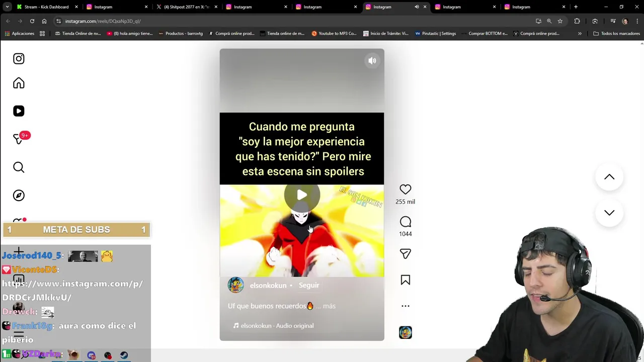The height and width of the screenshot is (362, 644).
Task: Click the browser Forward arrow
Action: 20,21
